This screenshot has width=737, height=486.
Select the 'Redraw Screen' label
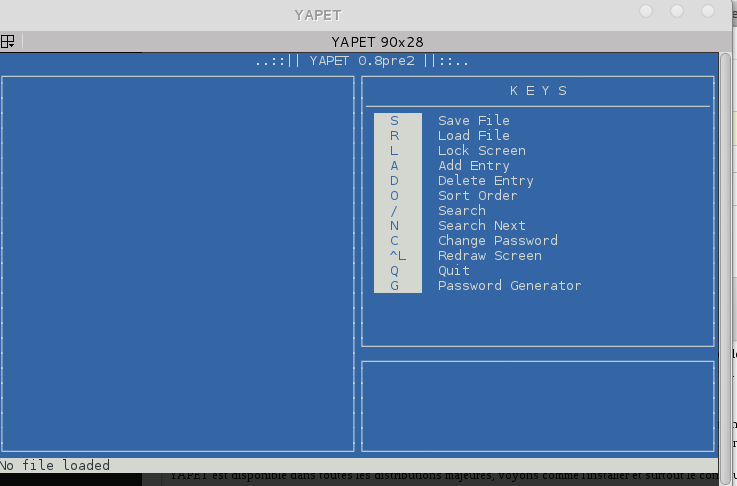tap(490, 256)
